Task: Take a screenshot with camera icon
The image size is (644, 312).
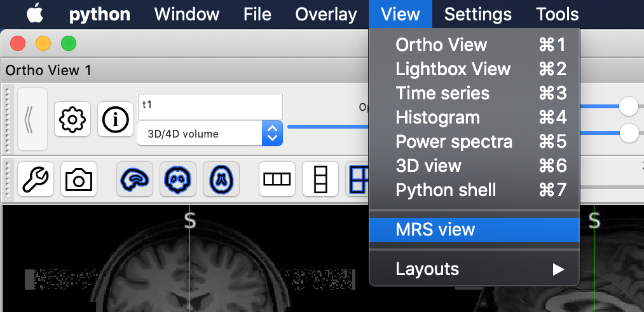Action: coord(79,179)
